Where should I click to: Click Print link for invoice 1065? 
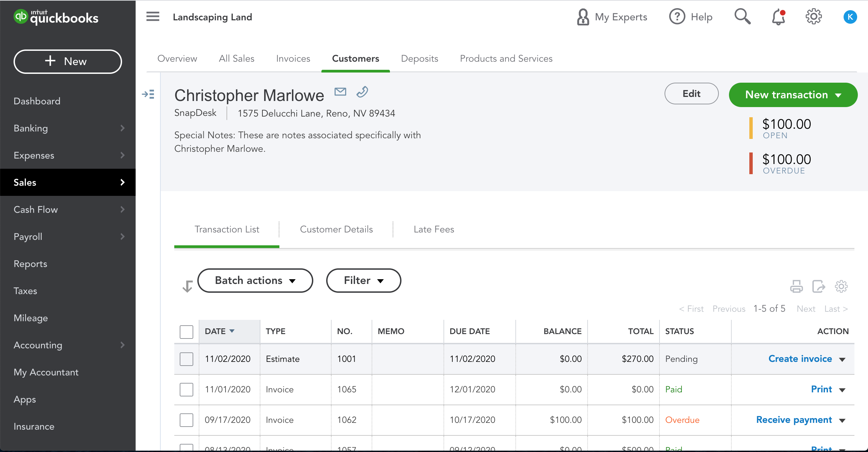[821, 389]
